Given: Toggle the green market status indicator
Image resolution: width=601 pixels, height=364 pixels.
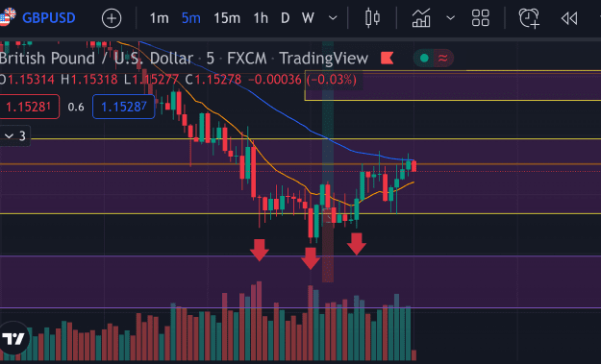Looking at the screenshot, I should click(424, 59).
